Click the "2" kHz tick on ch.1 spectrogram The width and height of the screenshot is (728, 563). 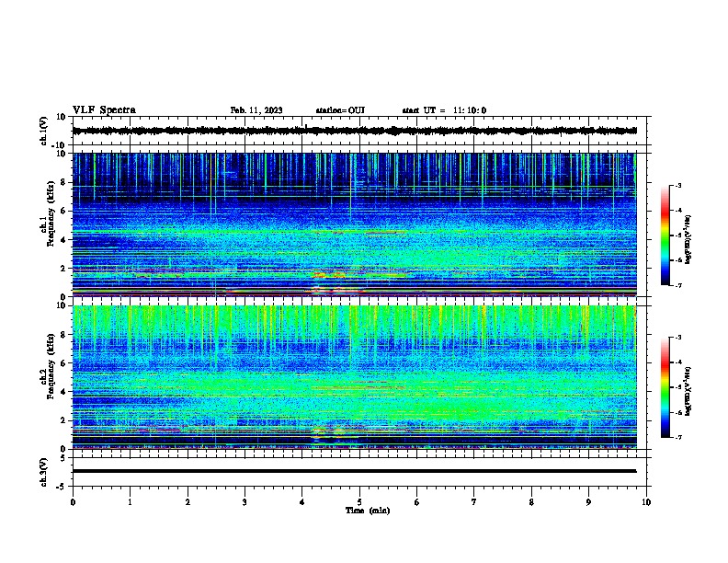tap(63, 269)
